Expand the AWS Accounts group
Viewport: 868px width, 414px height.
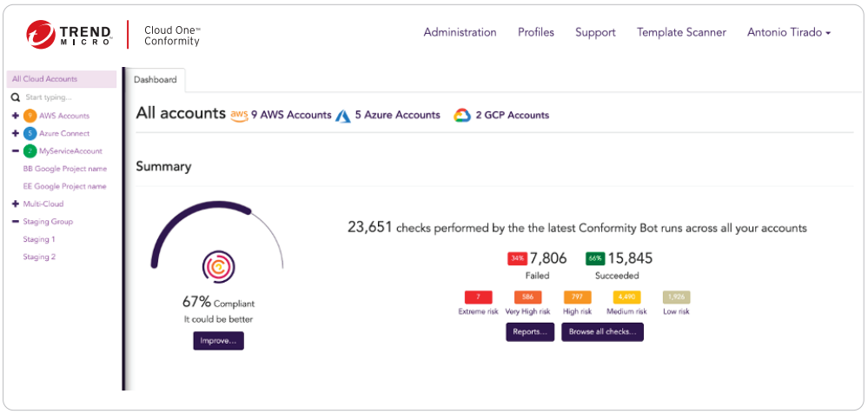(16, 116)
